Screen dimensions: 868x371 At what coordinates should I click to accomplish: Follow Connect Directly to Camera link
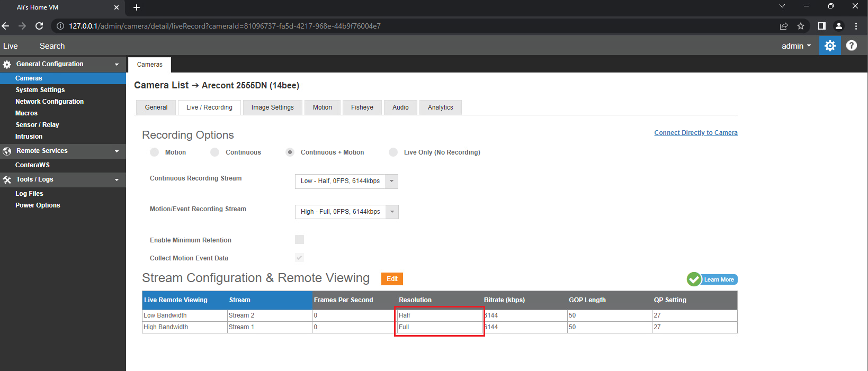click(x=696, y=133)
